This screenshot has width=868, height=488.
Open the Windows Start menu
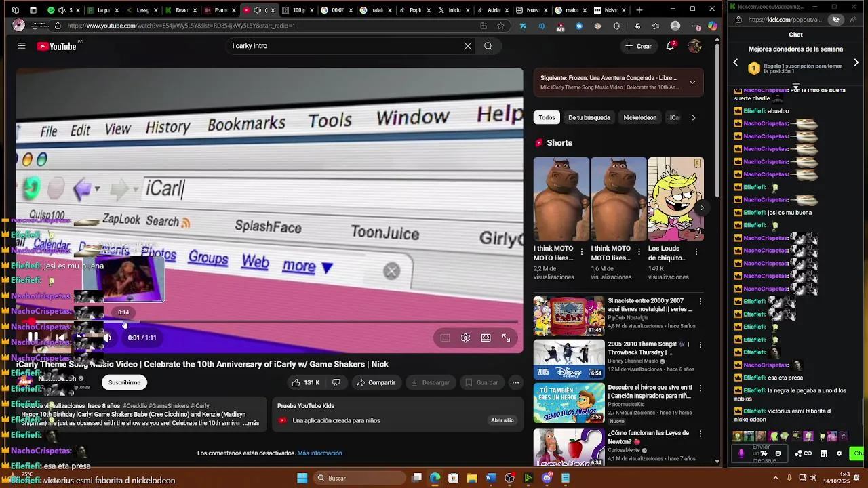(x=302, y=478)
